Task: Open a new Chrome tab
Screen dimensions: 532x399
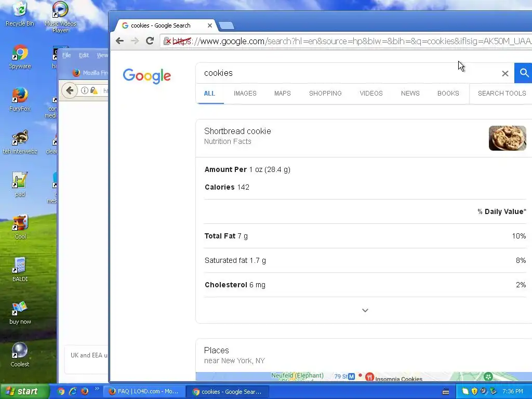Action: click(227, 25)
